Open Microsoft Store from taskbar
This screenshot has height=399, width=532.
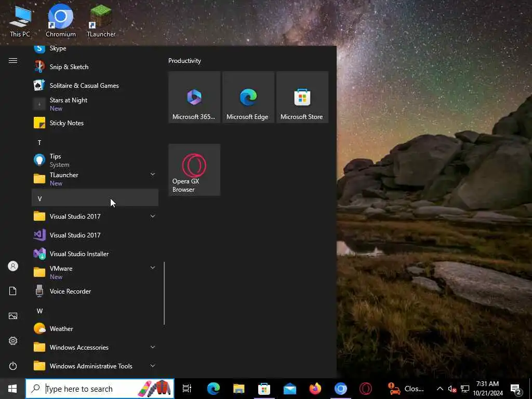tap(264, 389)
